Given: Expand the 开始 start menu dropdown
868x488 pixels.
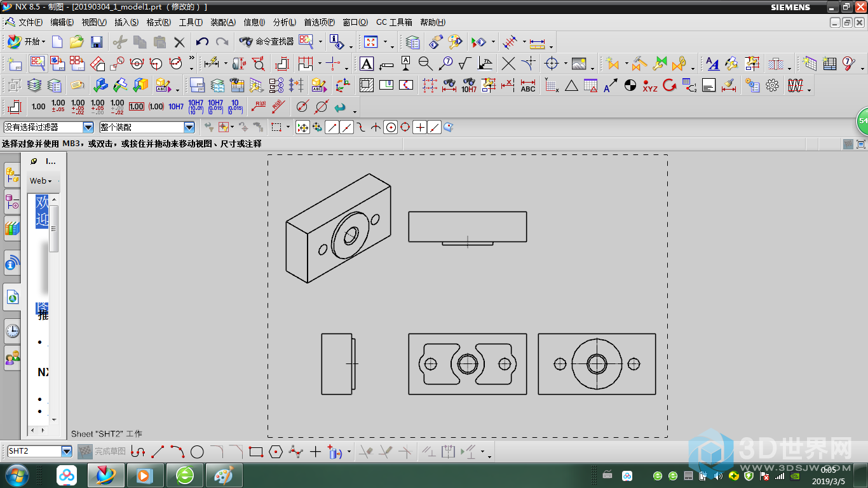Looking at the screenshot, I should pos(26,42).
